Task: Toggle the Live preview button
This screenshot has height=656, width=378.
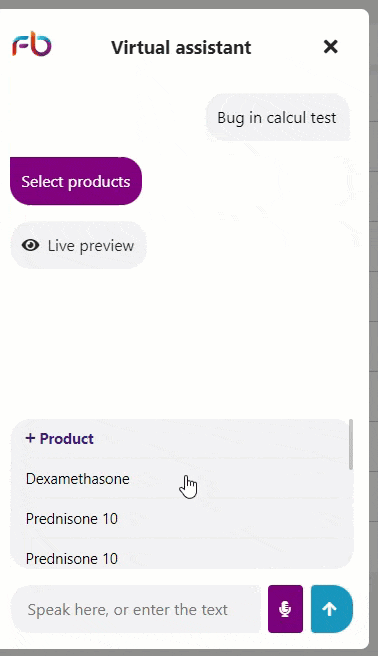Action: (78, 245)
